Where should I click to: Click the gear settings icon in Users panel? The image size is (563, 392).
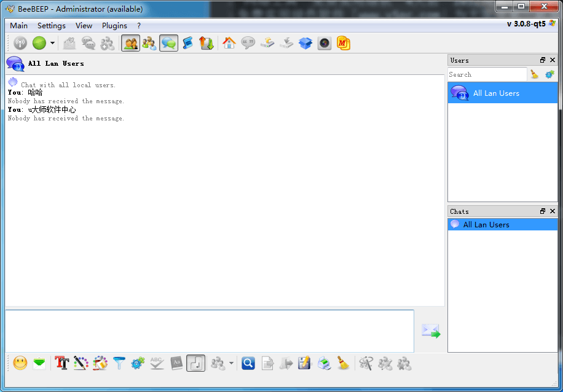(549, 74)
